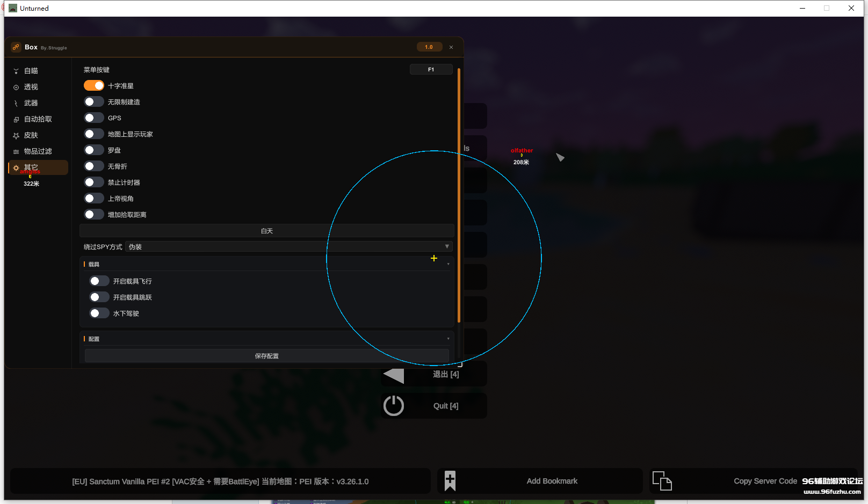Screen dimensions: 868x504
Task: Click the F1 menu hotkey field
Action: [x=431, y=70]
